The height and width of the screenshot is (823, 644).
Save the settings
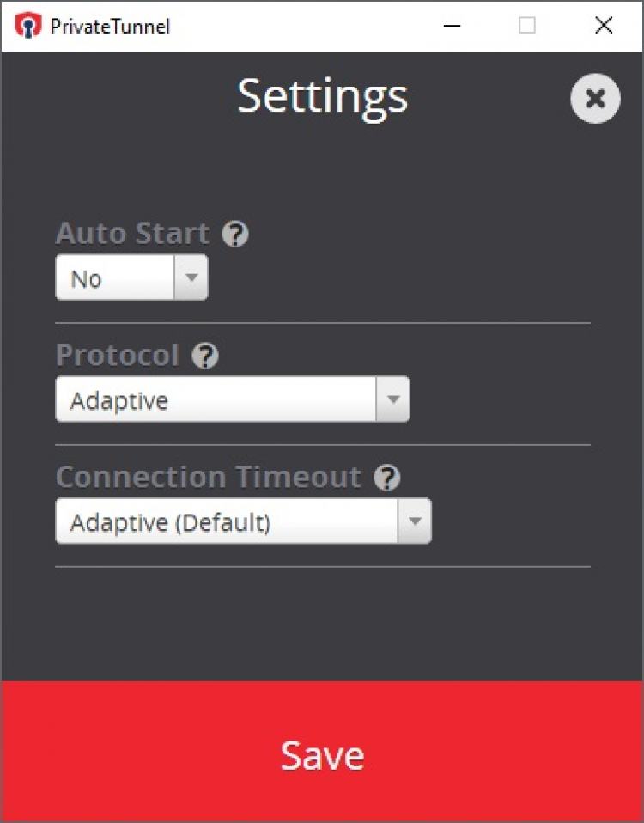click(322, 753)
